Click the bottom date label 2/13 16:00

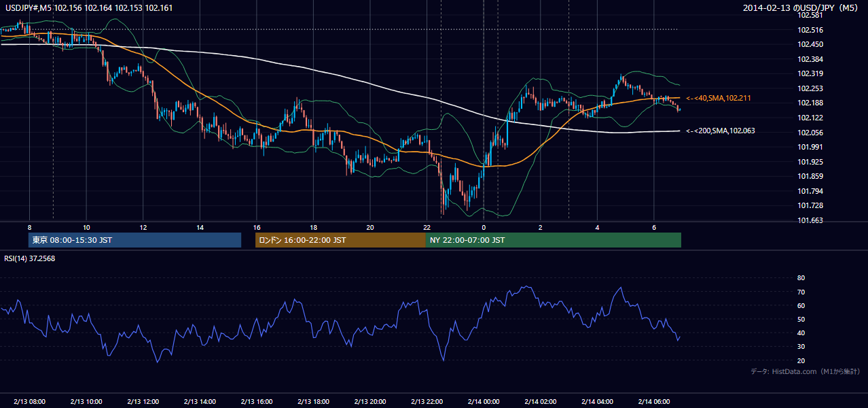click(257, 402)
